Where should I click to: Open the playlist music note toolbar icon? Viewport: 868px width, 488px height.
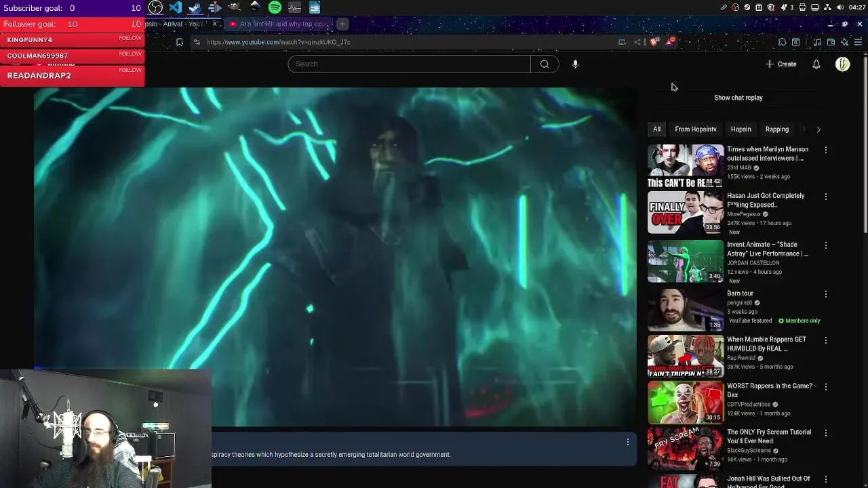coord(817,42)
